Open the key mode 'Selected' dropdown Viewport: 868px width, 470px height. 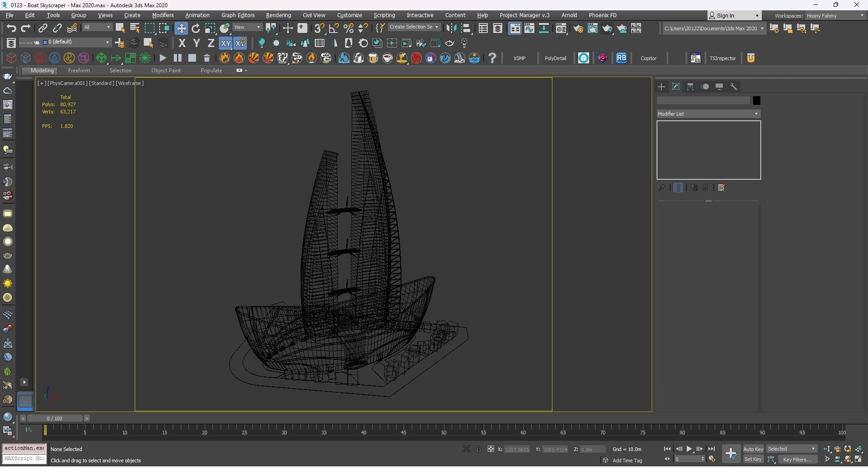pos(792,449)
